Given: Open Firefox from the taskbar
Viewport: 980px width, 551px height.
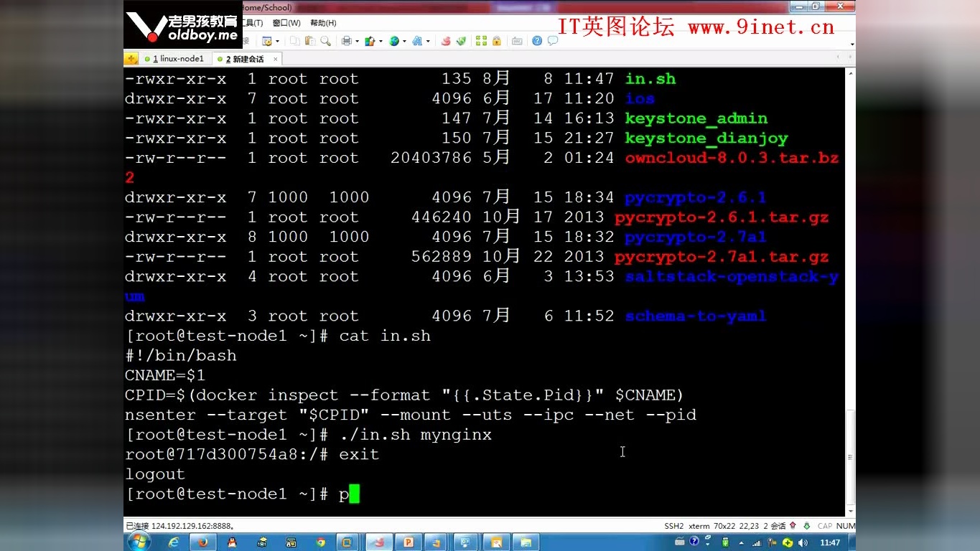Looking at the screenshot, I should coord(202,542).
